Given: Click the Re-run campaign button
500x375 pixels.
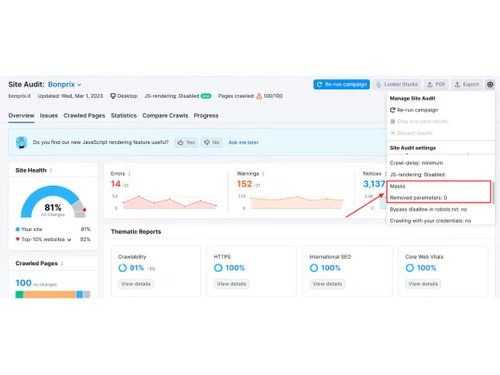Looking at the screenshot, I should 342,84.
